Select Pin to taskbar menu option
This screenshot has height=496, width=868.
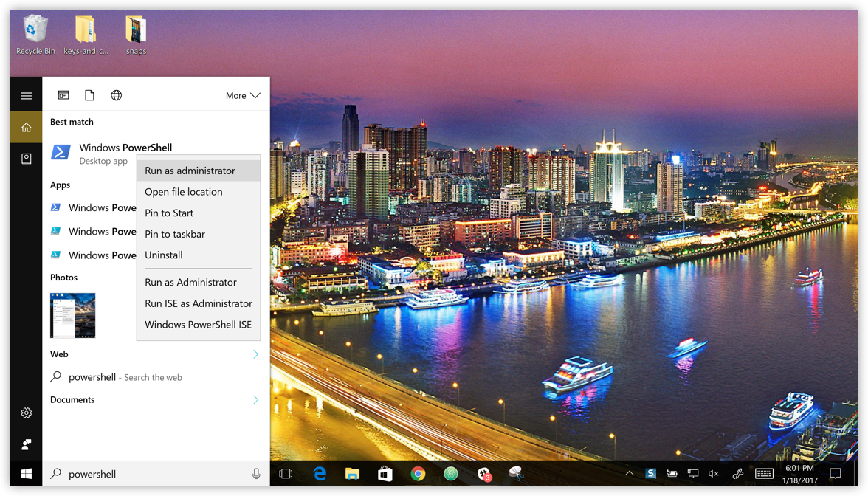pyautogui.click(x=175, y=234)
